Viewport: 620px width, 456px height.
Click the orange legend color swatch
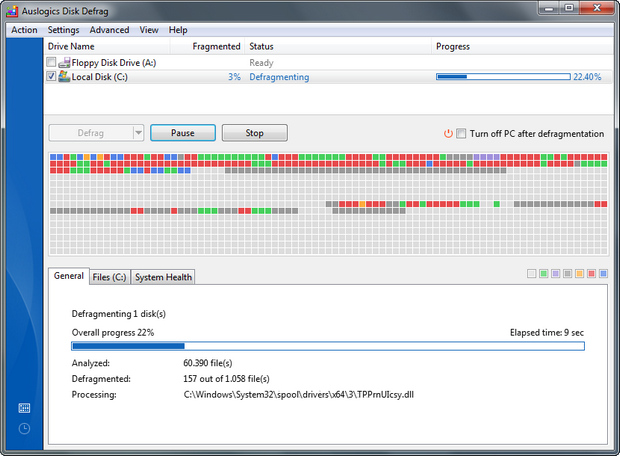(579, 274)
